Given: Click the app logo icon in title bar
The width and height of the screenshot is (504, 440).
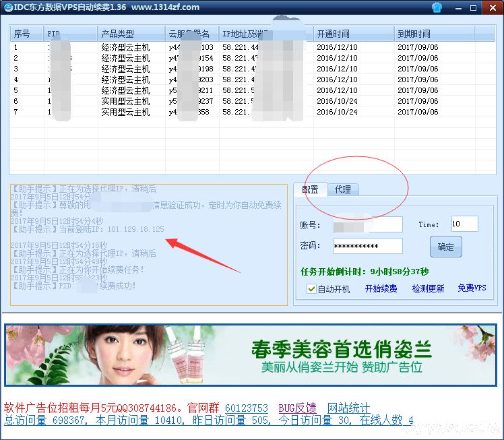Looking at the screenshot, I should coord(7,7).
